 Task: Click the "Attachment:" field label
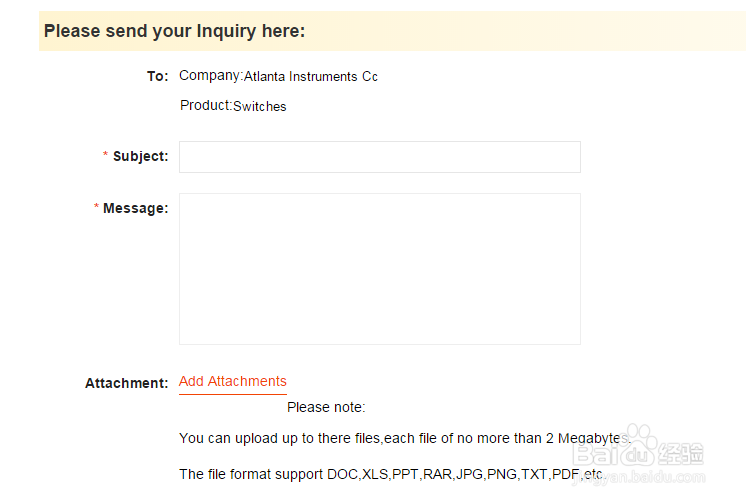[x=126, y=383]
